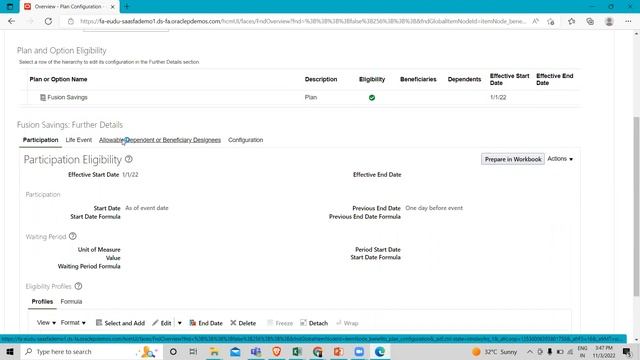Screen dimensions: 640x360
Task: Add page to favorites star icon
Action: pyautogui.click(x=551, y=21)
